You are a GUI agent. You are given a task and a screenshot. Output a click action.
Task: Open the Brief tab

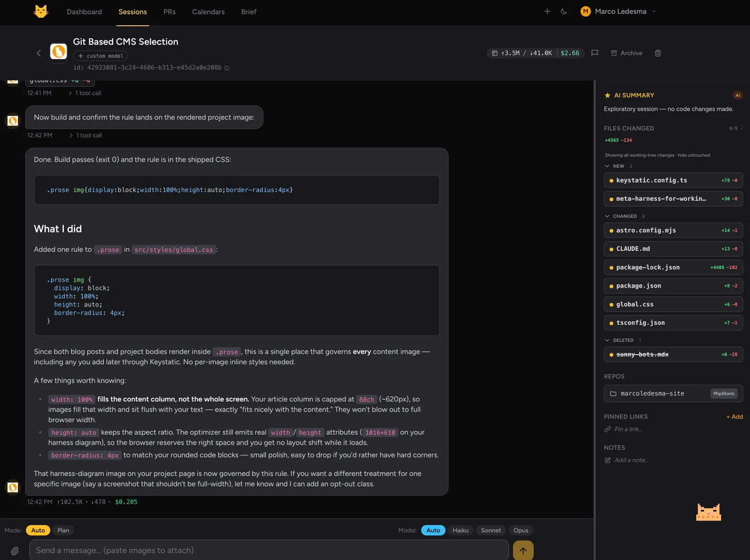point(249,12)
